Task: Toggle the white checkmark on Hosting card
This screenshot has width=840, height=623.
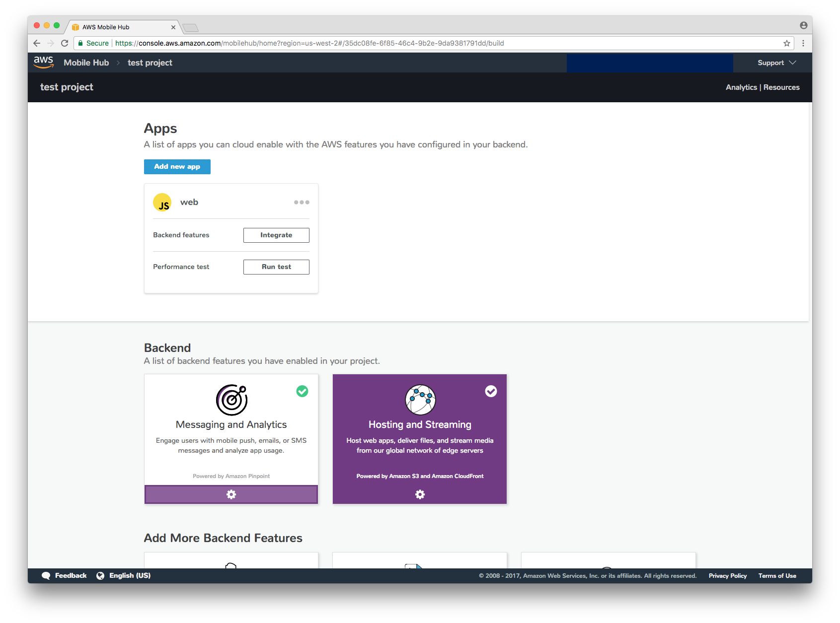Action: point(491,391)
